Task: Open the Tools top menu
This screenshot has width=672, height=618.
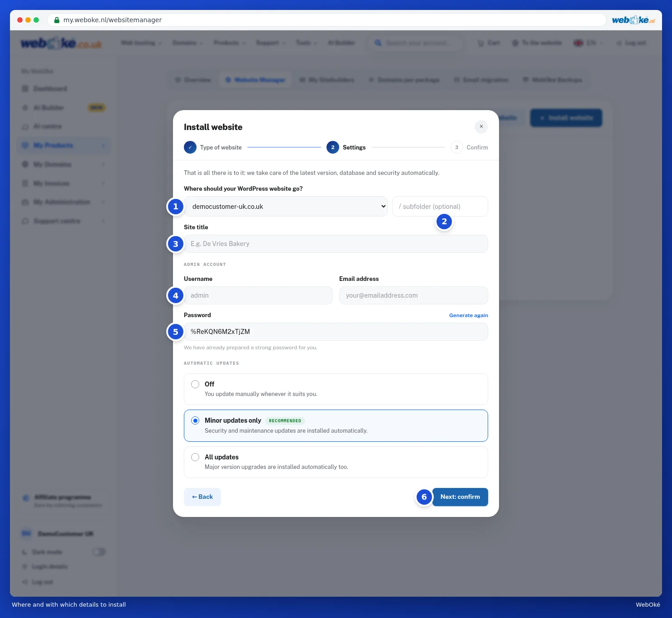Action: 307,43
